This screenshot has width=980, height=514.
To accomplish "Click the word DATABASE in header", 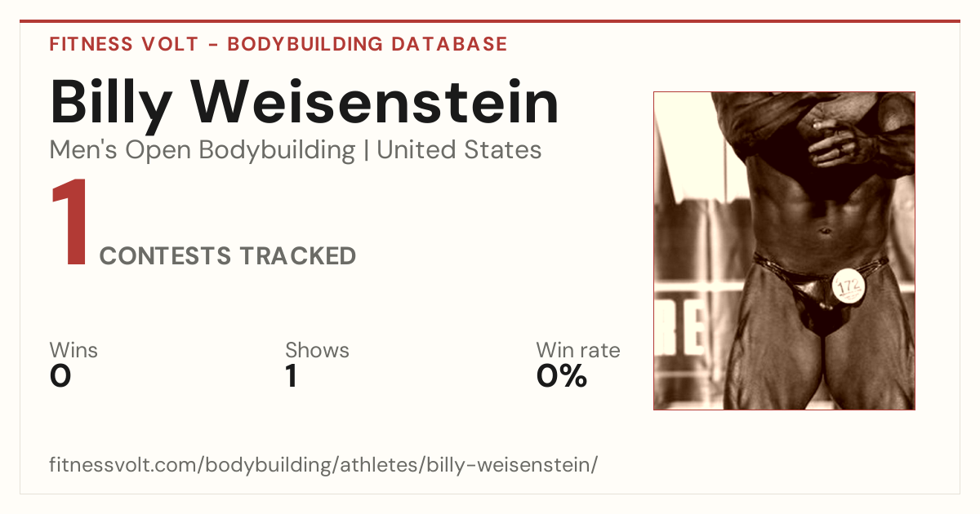I will coord(450,44).
